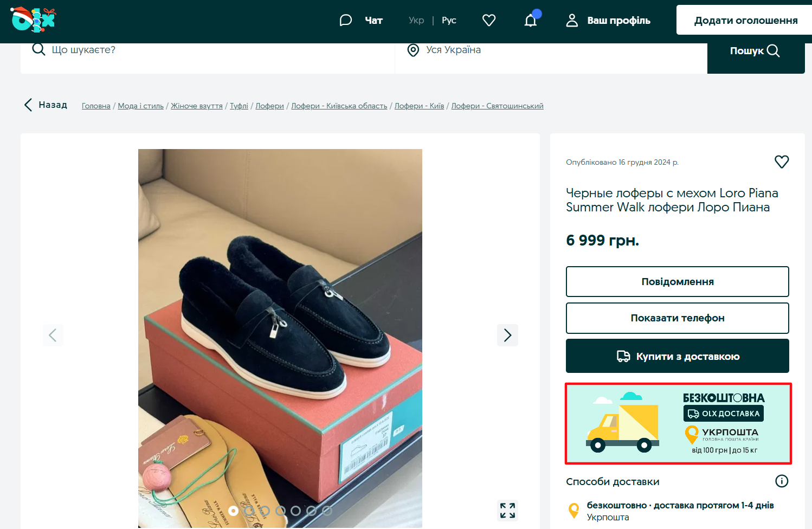Open favorites via the heart icon in header
812x529 pixels.
point(488,20)
